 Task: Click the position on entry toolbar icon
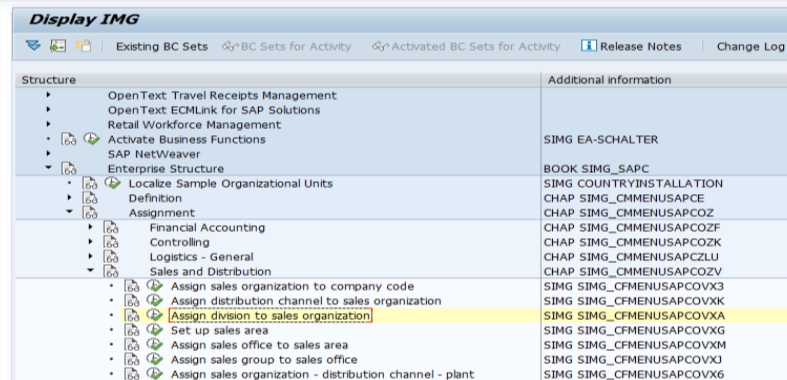pyautogui.click(x=58, y=46)
